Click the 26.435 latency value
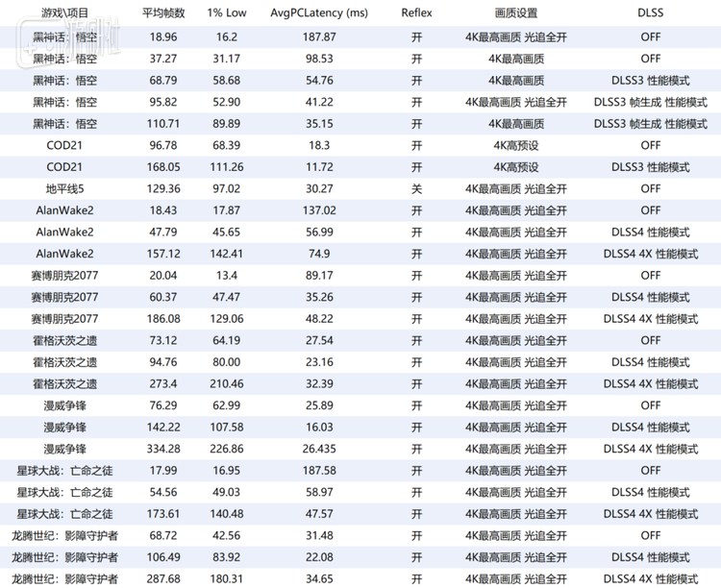 point(318,449)
